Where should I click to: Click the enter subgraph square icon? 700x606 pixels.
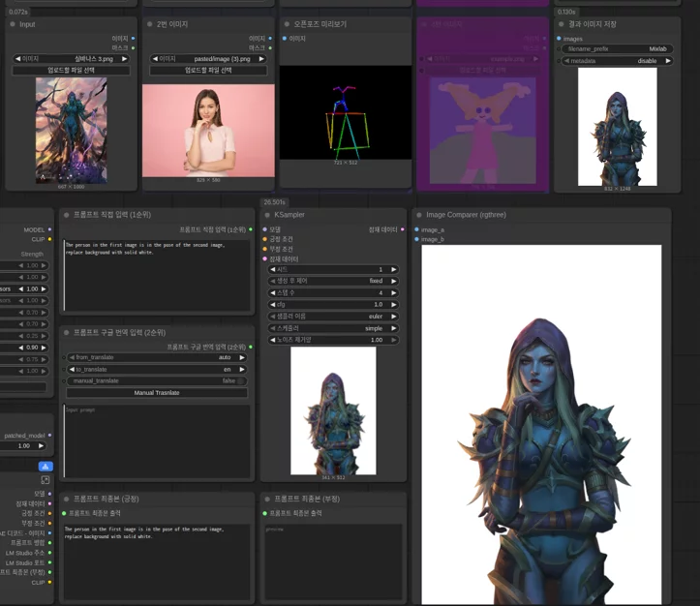click(x=46, y=480)
